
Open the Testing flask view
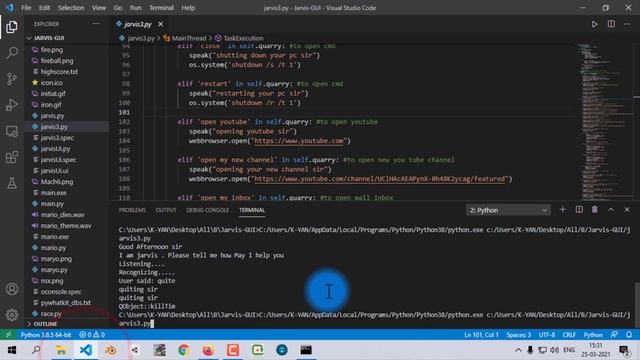[x=12, y=183]
